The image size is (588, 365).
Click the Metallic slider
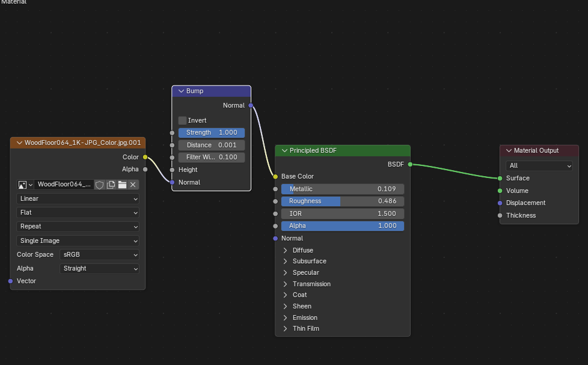coord(343,189)
